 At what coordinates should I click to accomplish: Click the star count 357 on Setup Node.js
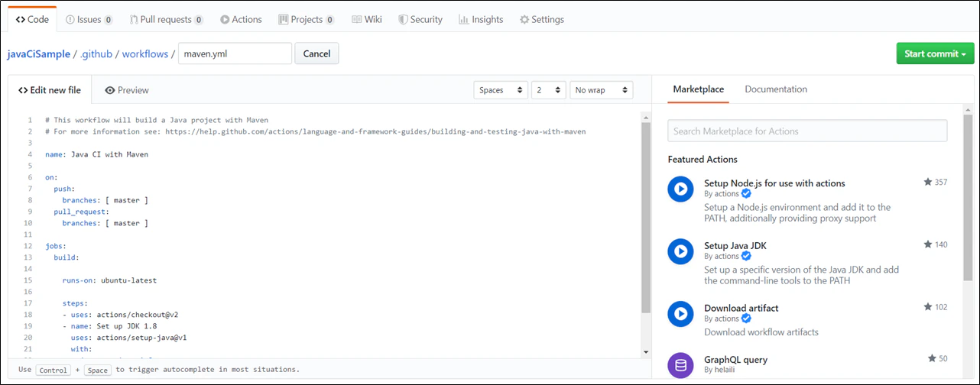pos(936,183)
